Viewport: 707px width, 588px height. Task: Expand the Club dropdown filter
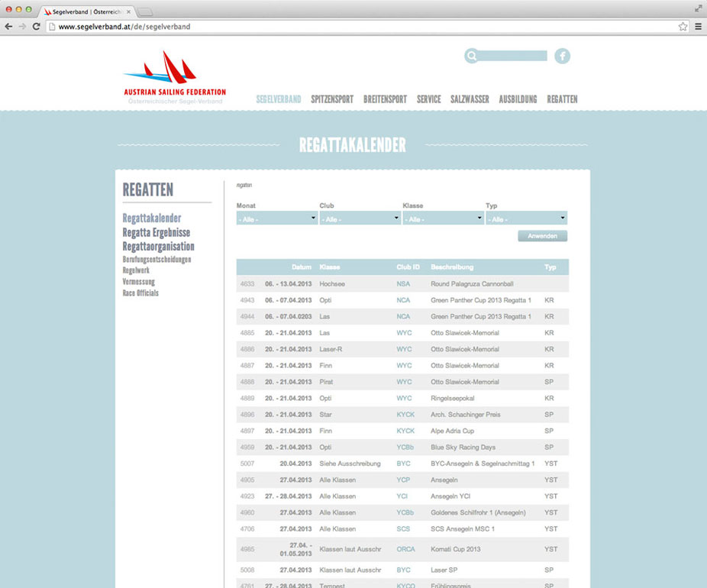pos(360,218)
